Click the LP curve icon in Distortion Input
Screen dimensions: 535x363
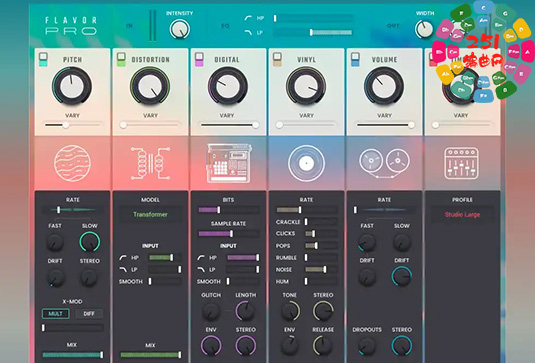pyautogui.click(x=123, y=270)
